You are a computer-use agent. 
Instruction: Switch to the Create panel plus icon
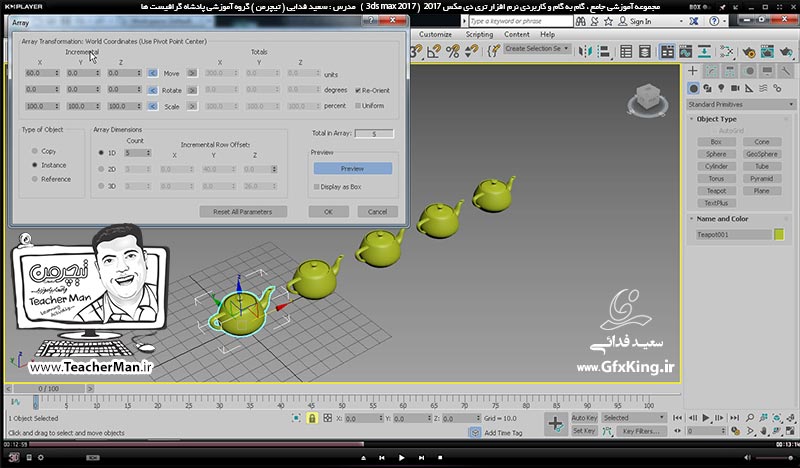[692, 71]
